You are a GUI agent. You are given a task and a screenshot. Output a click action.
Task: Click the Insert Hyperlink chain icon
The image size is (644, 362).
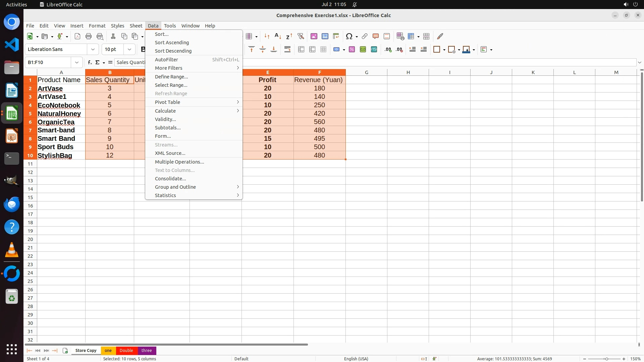(365, 36)
